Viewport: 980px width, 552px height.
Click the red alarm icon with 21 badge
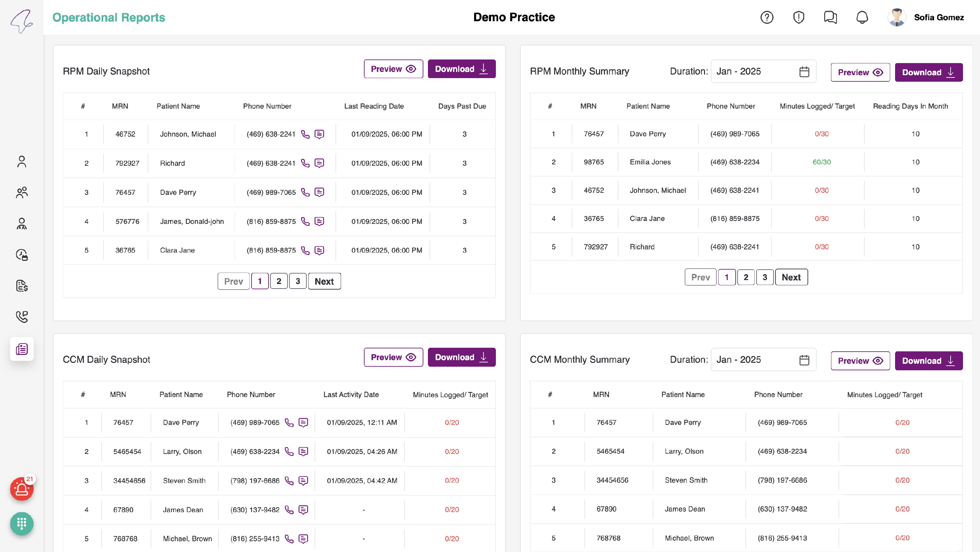tap(22, 489)
